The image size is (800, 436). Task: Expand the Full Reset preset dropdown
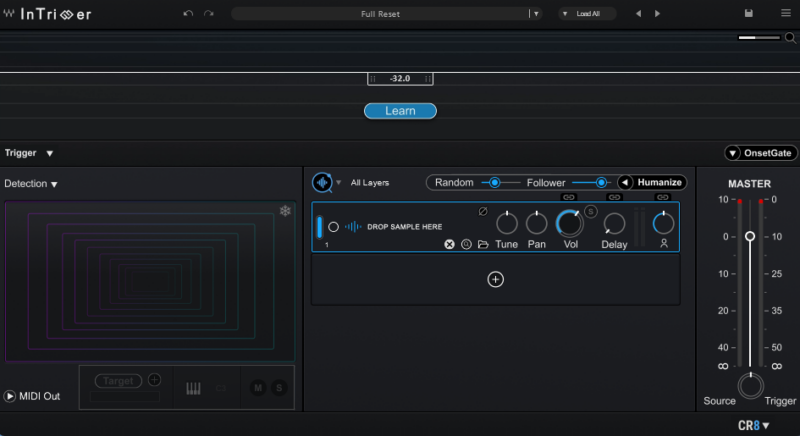[536, 14]
